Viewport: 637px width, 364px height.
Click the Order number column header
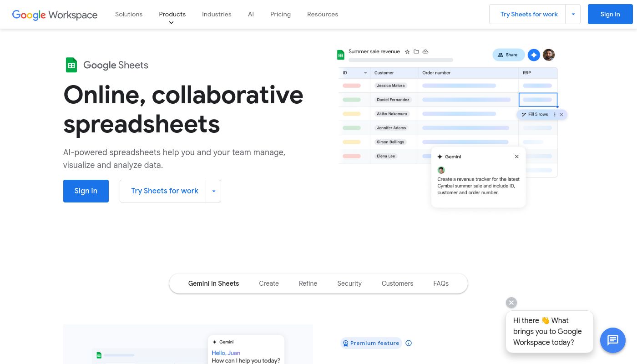pyautogui.click(x=468, y=73)
